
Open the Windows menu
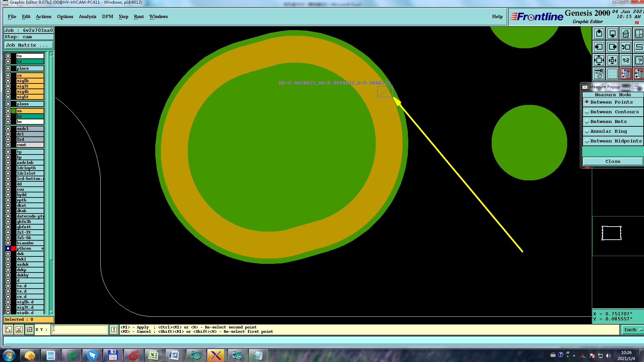coord(159,16)
